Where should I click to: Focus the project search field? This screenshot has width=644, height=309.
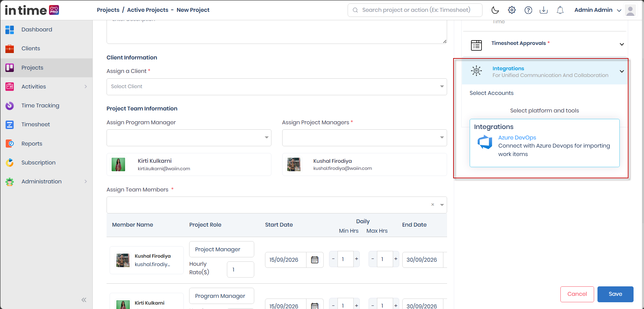415,10
